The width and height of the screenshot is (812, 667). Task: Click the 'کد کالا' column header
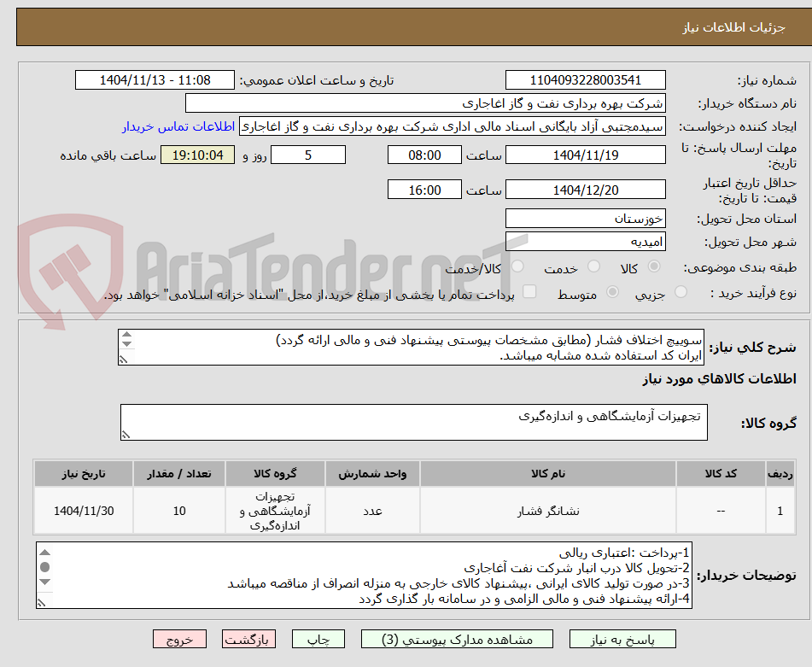pyautogui.click(x=721, y=474)
